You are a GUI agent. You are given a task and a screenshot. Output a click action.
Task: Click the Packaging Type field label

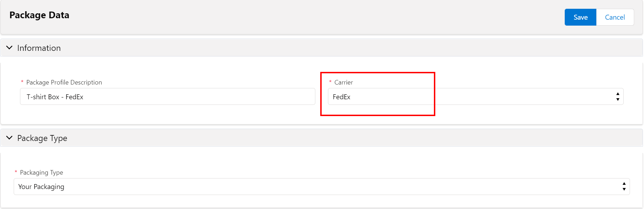[x=41, y=173]
